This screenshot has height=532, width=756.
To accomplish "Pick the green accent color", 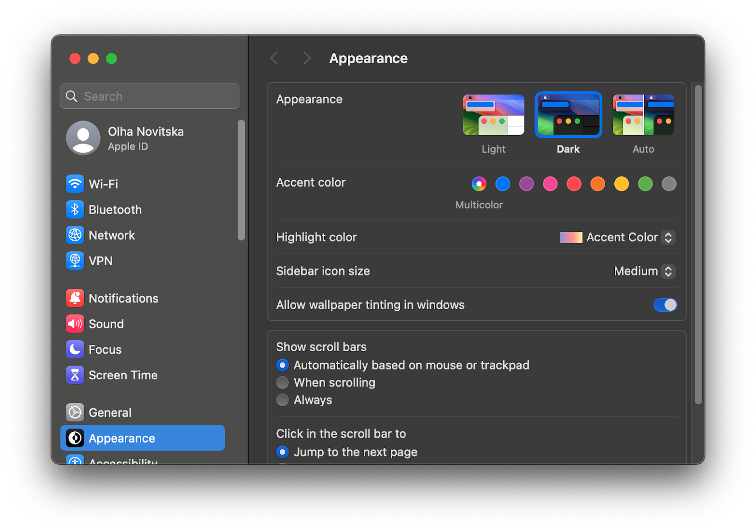I will [x=645, y=184].
